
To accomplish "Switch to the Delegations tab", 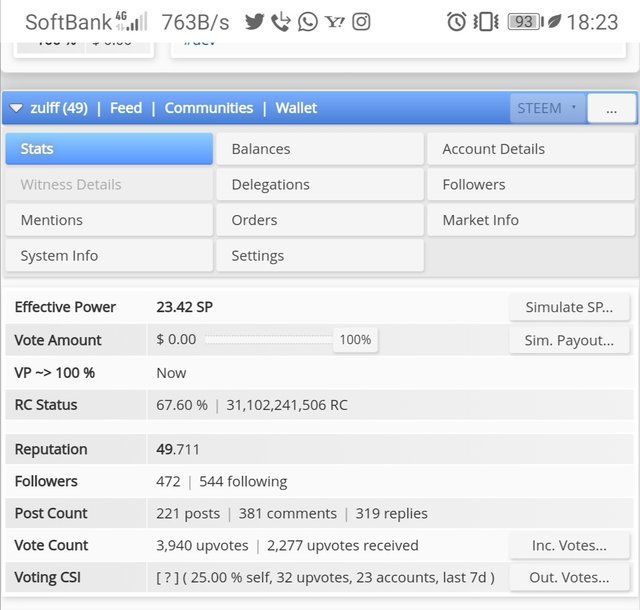I will pyautogui.click(x=320, y=185).
